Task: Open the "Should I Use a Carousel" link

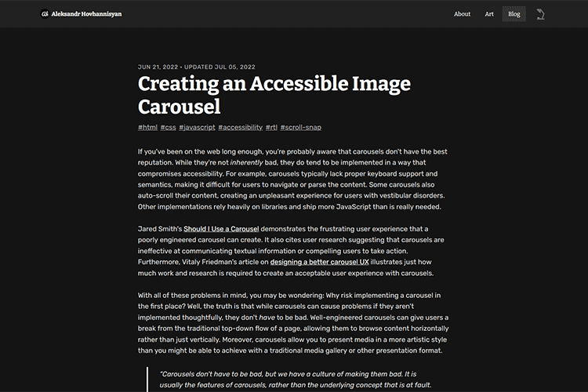Action: click(221, 229)
